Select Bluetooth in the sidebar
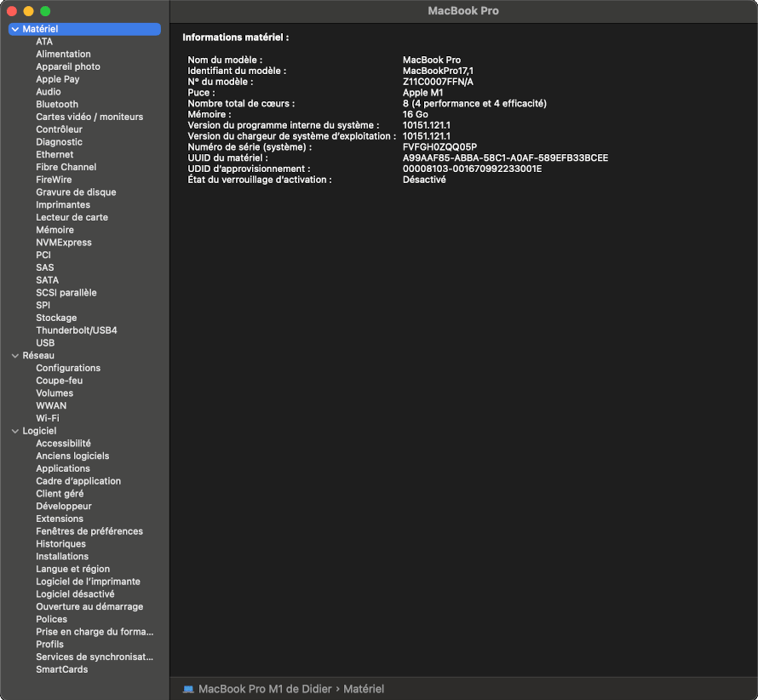This screenshot has height=700, width=758. click(x=57, y=104)
